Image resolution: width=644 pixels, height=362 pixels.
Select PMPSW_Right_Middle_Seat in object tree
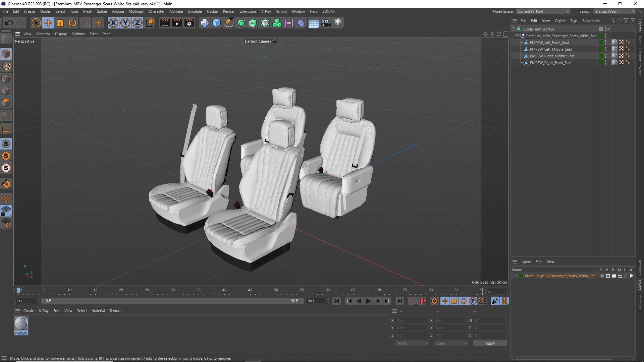tap(552, 56)
